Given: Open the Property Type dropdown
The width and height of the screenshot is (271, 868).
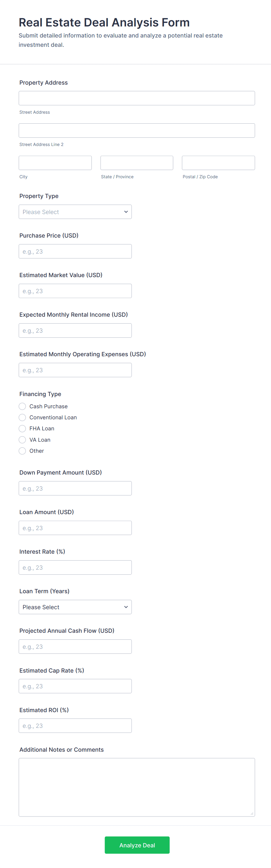Looking at the screenshot, I should click(75, 212).
